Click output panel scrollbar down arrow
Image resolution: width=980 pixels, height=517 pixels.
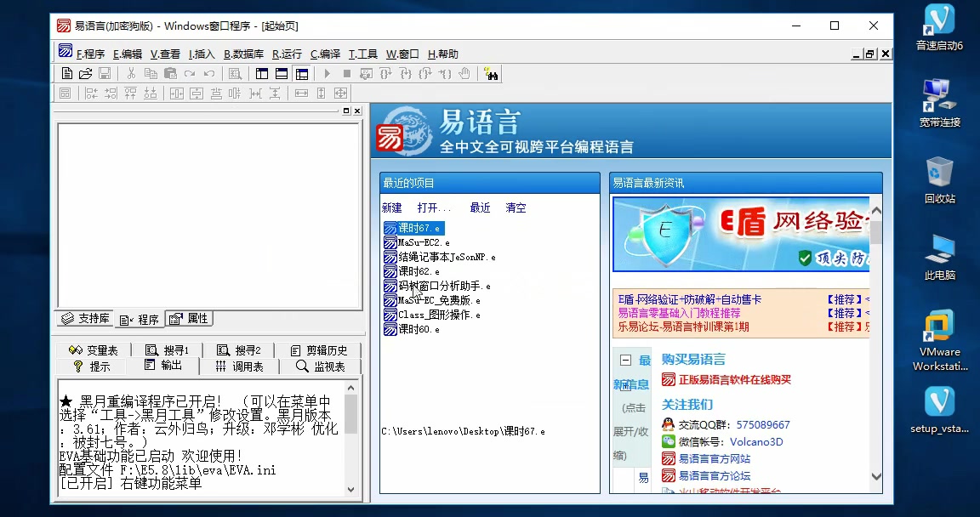350,490
